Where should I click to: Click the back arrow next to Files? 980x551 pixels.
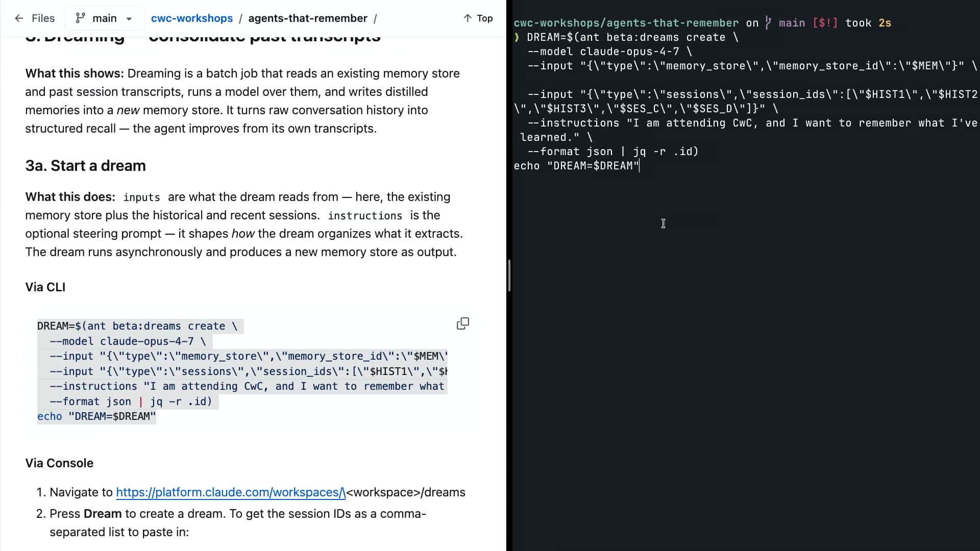point(19,18)
